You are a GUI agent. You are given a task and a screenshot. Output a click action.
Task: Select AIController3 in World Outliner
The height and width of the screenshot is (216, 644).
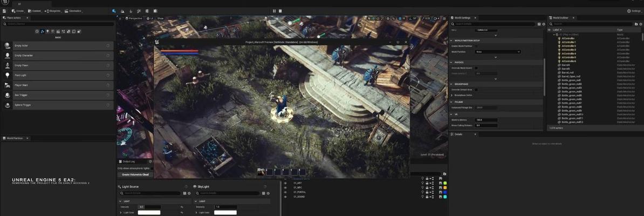tap(569, 50)
